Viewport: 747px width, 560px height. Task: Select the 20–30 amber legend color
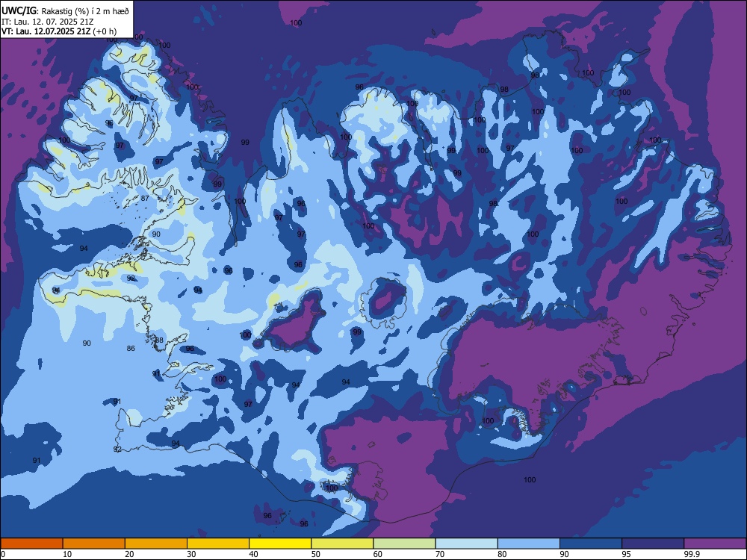pyautogui.click(x=156, y=544)
